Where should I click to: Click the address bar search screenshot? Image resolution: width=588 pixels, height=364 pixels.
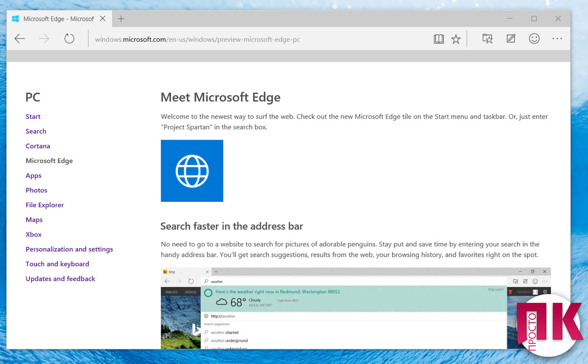click(x=356, y=308)
